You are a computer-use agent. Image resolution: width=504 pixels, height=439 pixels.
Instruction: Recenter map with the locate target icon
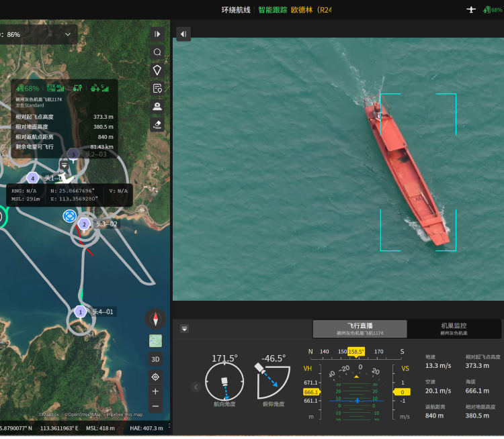[x=156, y=377]
